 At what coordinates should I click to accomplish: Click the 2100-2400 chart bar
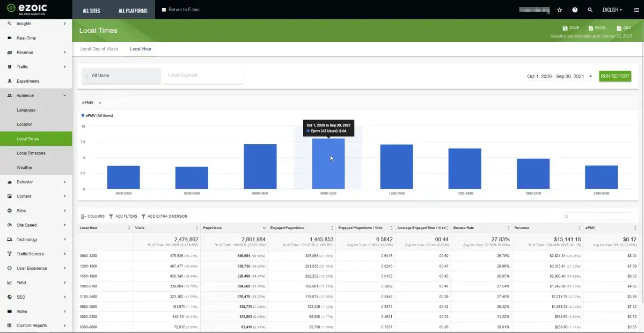coord(601,177)
